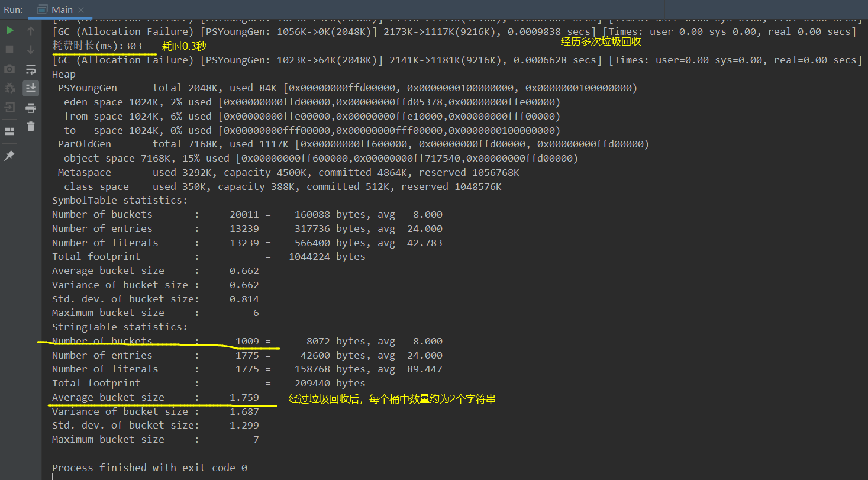Image resolution: width=868 pixels, height=480 pixels.
Task: Click the variance value "1.687"
Action: [244, 411]
